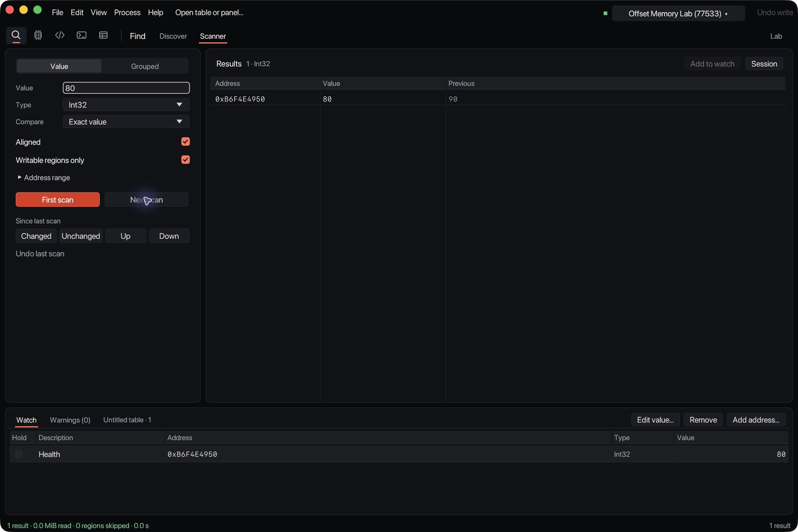The image size is (798, 532).
Task: Click the First scan button
Action: (x=58, y=199)
